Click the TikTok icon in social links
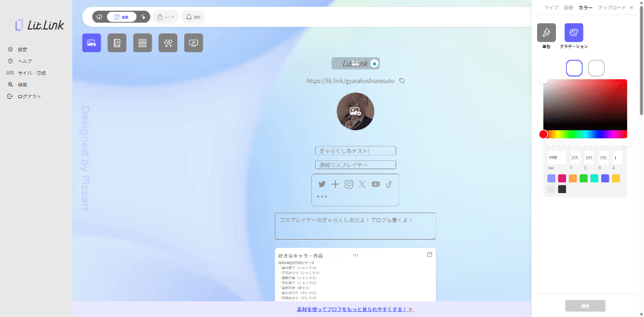This screenshot has width=644, height=317. coord(389,184)
